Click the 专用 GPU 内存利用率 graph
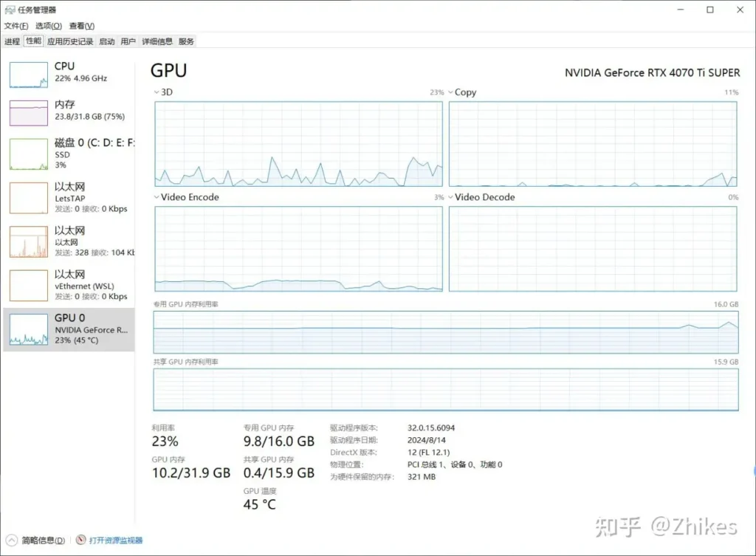The height and width of the screenshot is (556, 756). point(445,332)
